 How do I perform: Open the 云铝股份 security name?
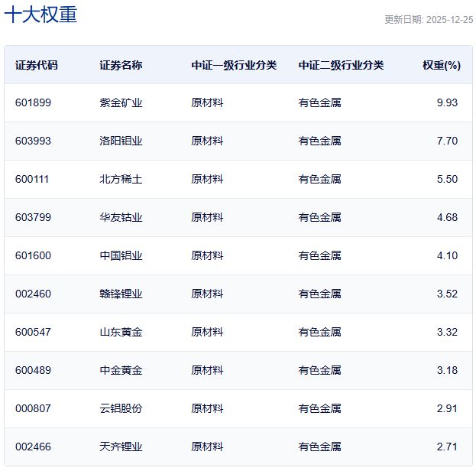121,408
